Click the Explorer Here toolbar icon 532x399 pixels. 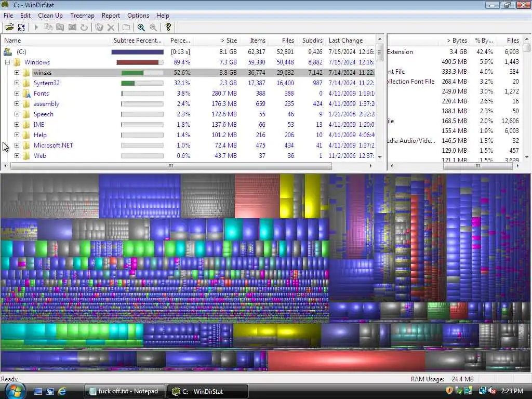click(x=60, y=27)
